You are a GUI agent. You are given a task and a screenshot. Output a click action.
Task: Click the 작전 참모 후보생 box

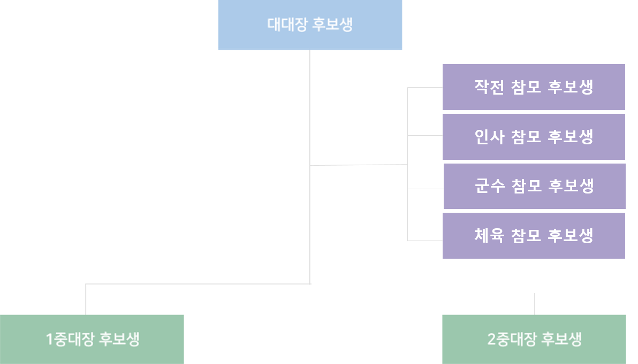534,87
